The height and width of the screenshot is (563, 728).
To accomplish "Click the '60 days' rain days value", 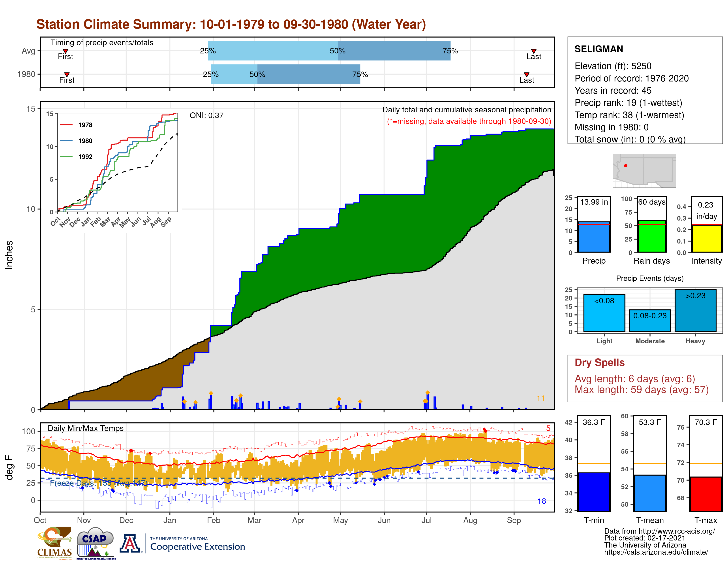I will coord(652,202).
